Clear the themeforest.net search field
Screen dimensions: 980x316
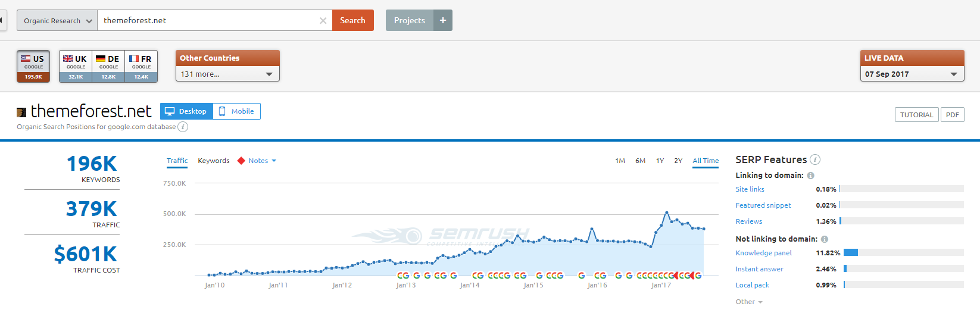(x=323, y=20)
